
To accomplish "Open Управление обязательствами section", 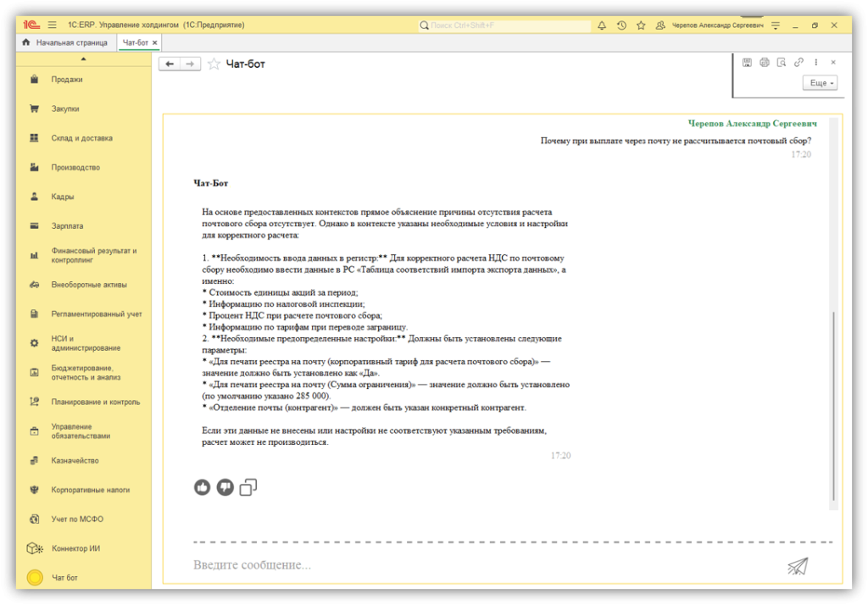I will pos(84,431).
